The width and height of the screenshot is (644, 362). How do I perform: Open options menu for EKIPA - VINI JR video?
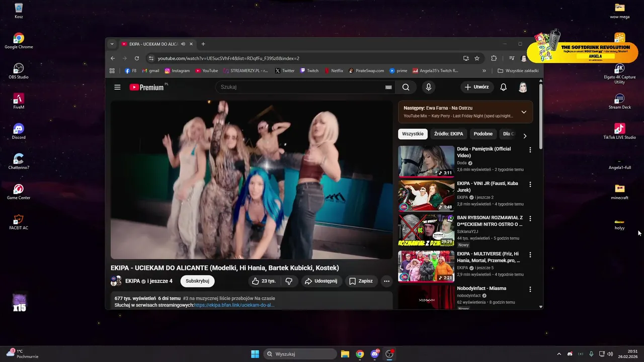coord(530,185)
